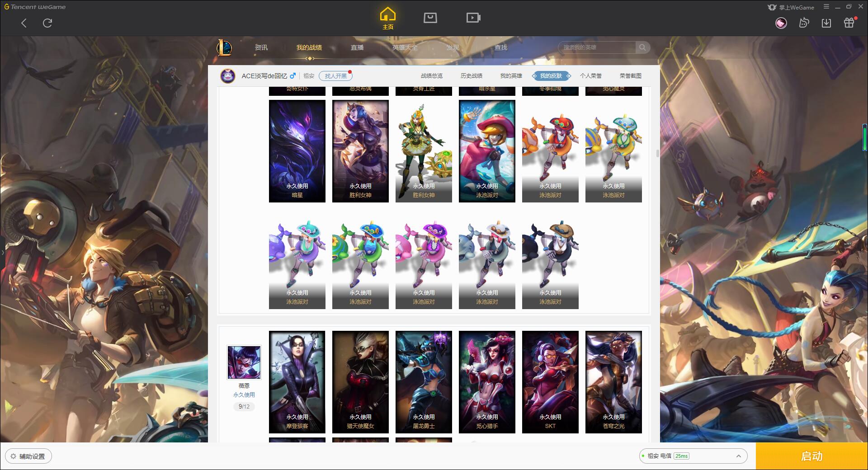Open the gift box icon
Screen dimensions: 868x470
849,23
